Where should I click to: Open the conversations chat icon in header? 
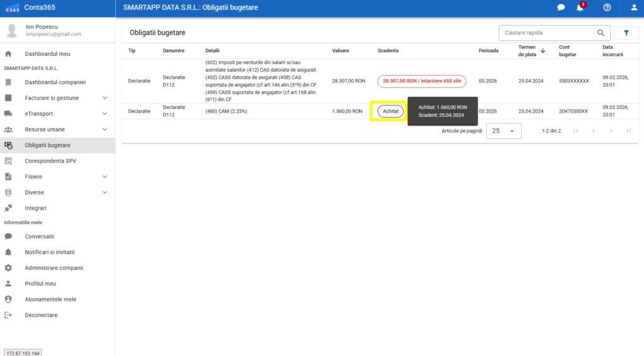click(x=561, y=8)
